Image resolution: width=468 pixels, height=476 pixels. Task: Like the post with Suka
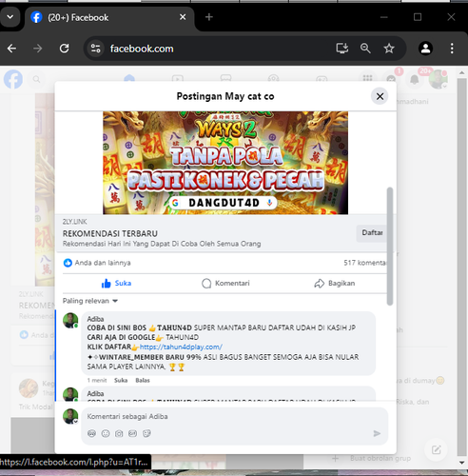click(x=116, y=283)
